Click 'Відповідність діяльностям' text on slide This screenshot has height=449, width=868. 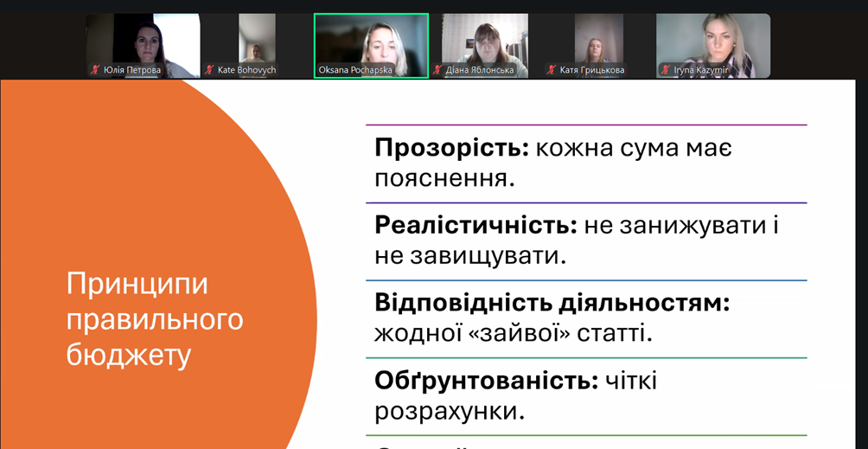(552, 303)
